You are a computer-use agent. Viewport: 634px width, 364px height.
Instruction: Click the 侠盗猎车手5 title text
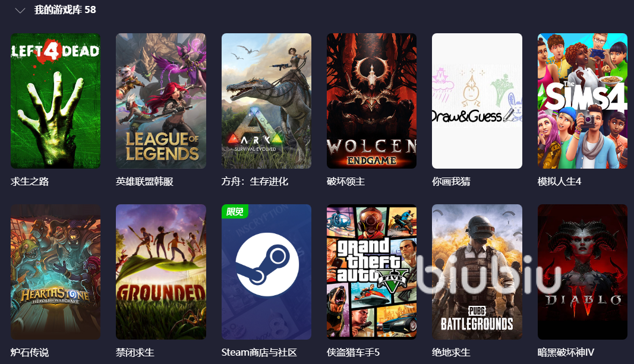click(x=353, y=352)
